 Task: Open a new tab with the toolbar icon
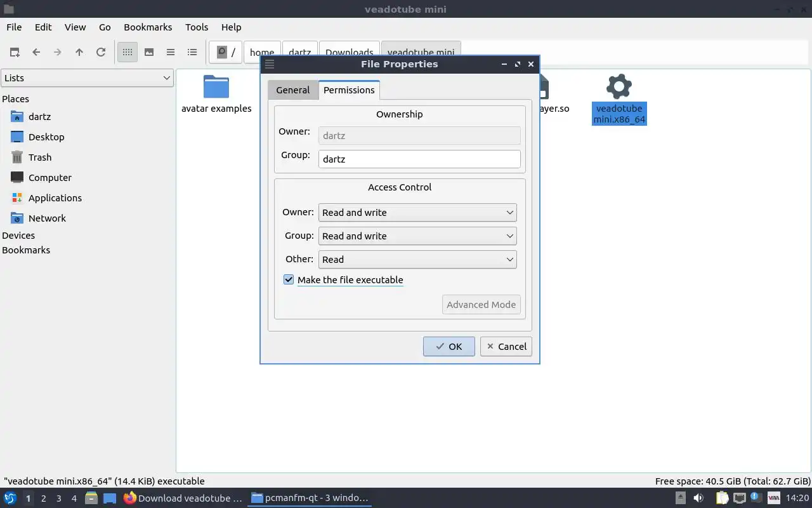15,52
